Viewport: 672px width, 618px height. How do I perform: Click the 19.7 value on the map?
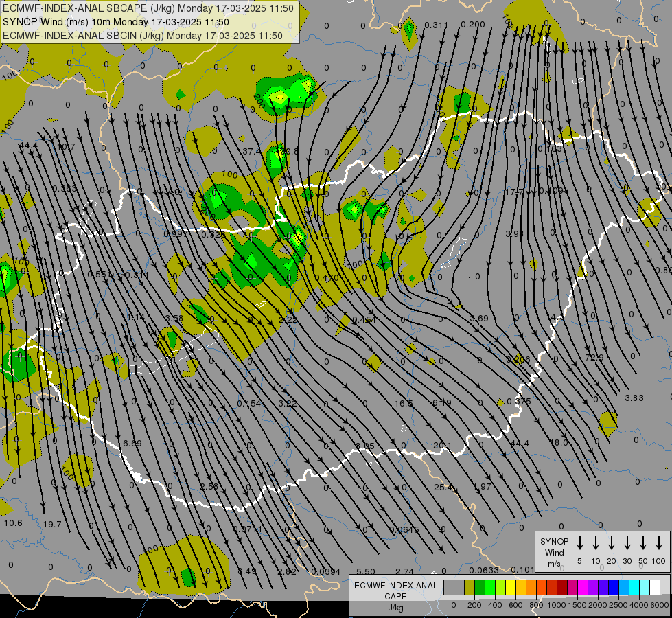52,524
